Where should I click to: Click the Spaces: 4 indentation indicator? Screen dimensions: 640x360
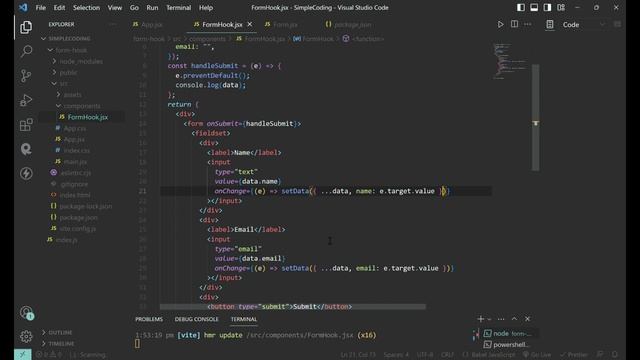tap(396, 355)
